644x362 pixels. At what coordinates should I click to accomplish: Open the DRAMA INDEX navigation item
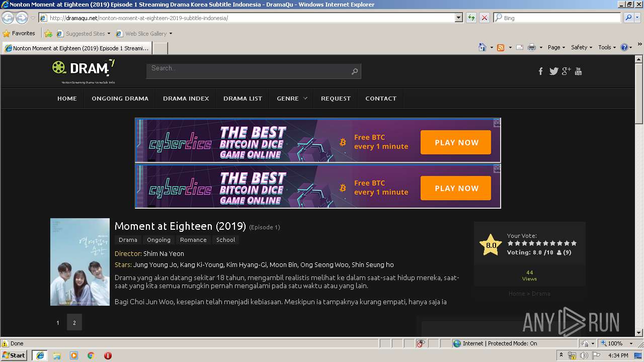click(x=186, y=99)
